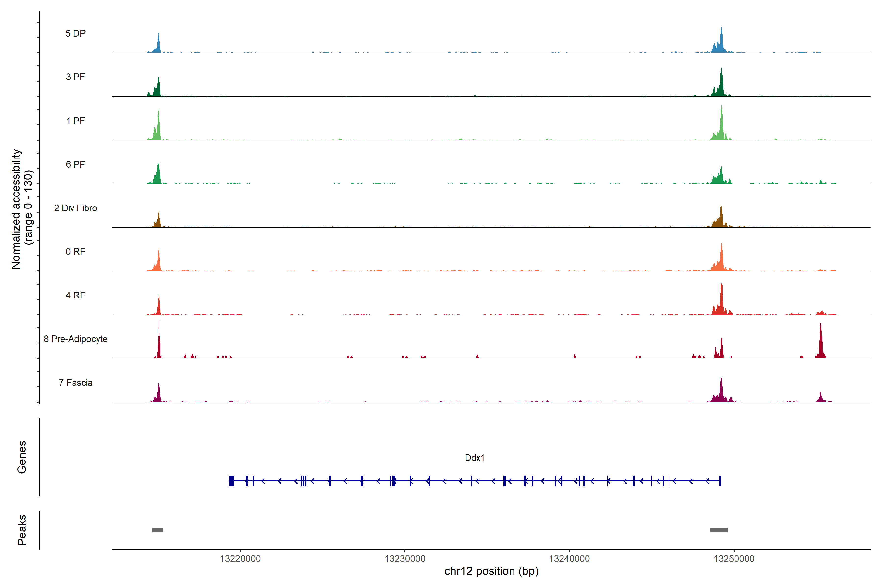Image resolution: width=882 pixels, height=588 pixels.
Task: Click the Genes panel label
Action: (x=22, y=457)
